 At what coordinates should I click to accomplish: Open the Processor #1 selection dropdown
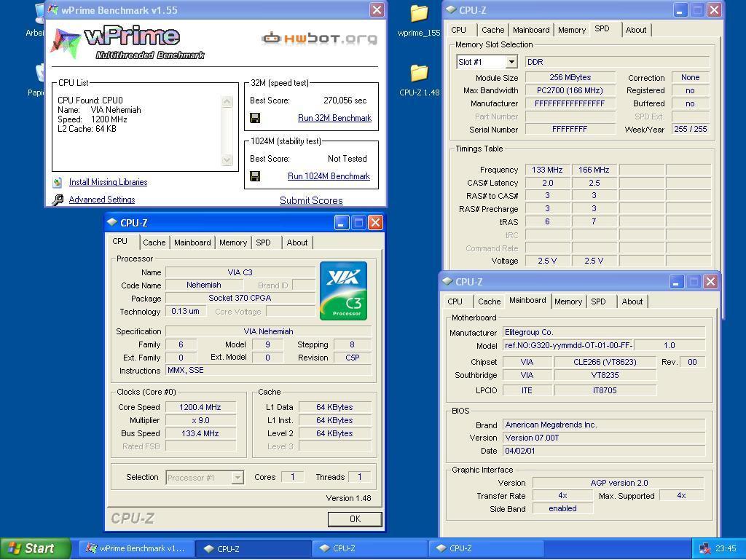click(x=237, y=477)
